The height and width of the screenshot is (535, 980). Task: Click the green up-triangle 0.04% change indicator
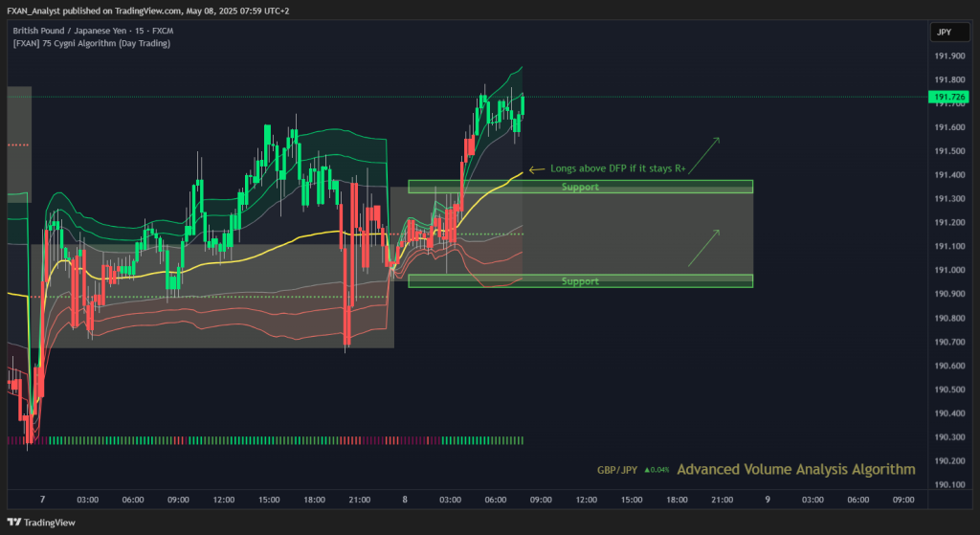tap(657, 470)
